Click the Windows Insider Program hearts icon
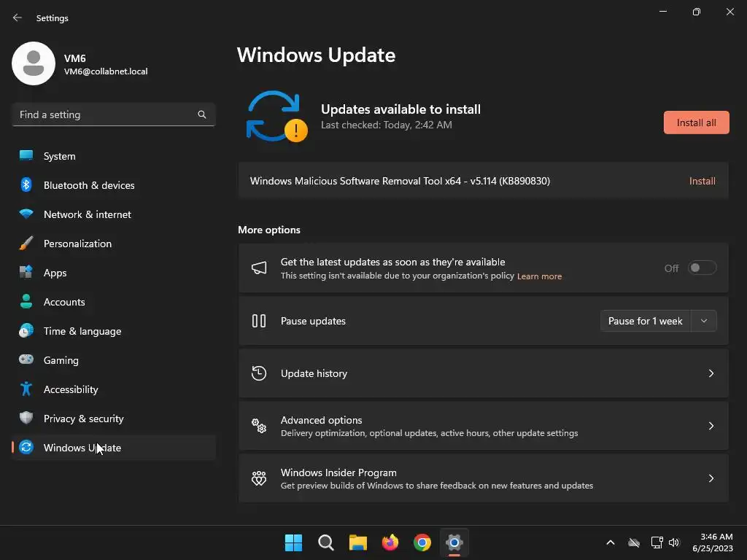747x560 pixels. click(x=259, y=478)
